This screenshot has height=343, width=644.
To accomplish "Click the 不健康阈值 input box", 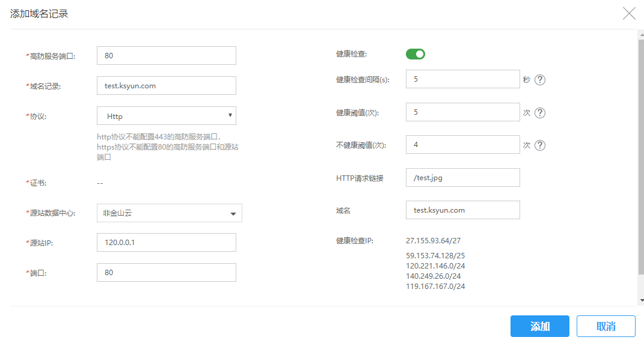I will tap(462, 145).
